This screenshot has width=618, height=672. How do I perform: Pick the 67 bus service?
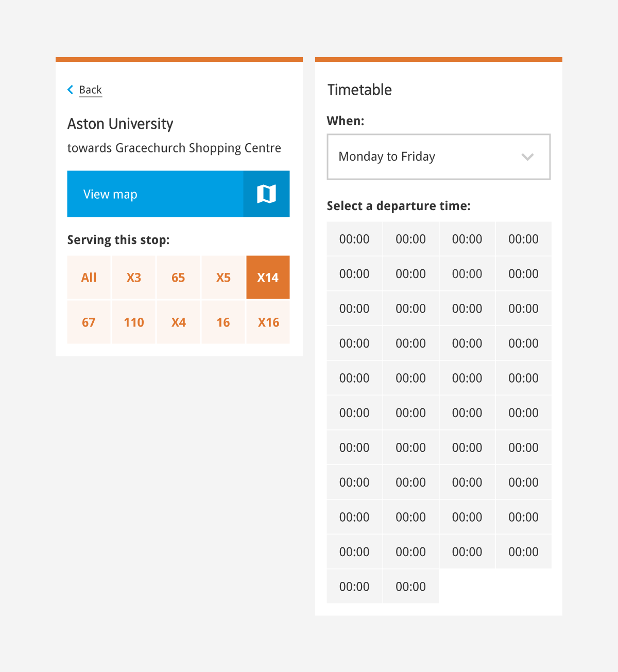click(x=89, y=322)
